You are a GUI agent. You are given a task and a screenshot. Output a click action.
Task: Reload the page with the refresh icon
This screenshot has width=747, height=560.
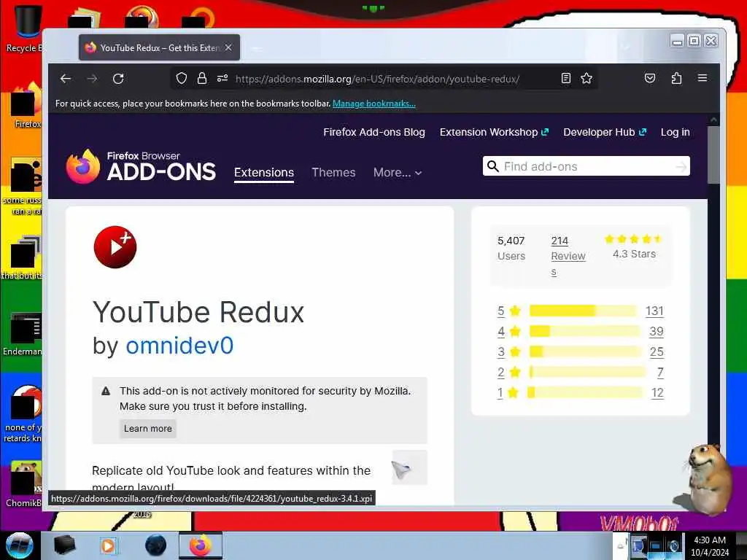click(118, 79)
